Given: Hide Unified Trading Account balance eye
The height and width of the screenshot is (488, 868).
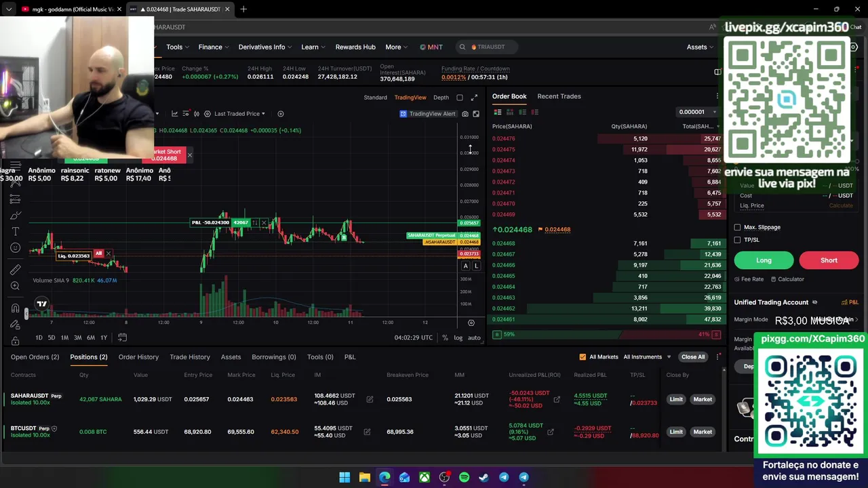Looking at the screenshot, I should [814, 302].
